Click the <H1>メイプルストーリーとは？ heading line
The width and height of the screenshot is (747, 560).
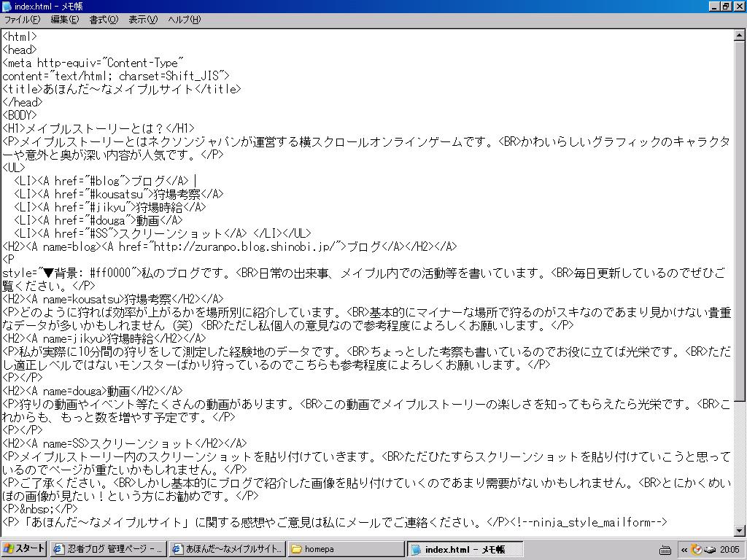(x=98, y=128)
